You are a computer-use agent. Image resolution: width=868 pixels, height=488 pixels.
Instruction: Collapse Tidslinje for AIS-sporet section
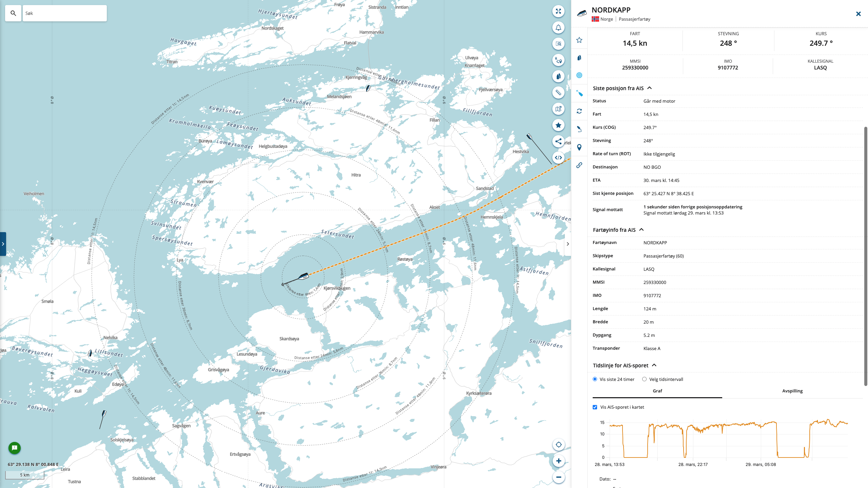click(654, 365)
